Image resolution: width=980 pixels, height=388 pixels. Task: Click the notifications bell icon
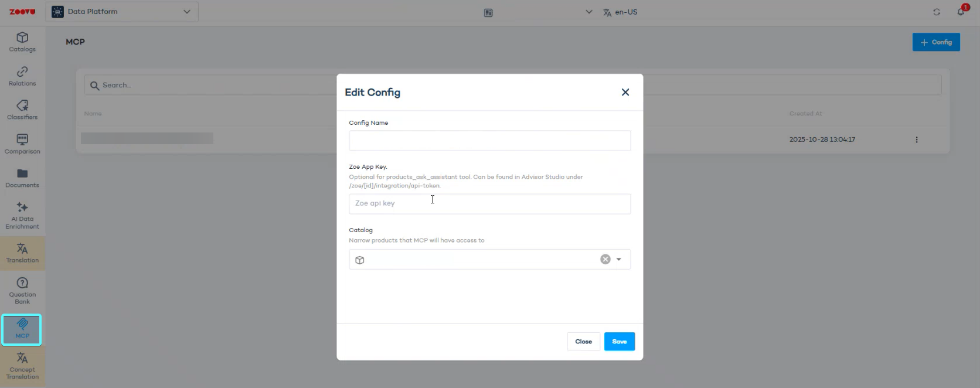click(x=961, y=12)
